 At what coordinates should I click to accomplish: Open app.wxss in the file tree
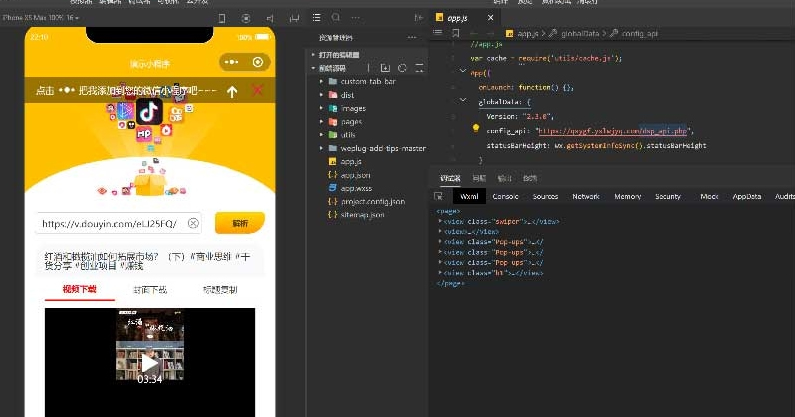tap(356, 188)
